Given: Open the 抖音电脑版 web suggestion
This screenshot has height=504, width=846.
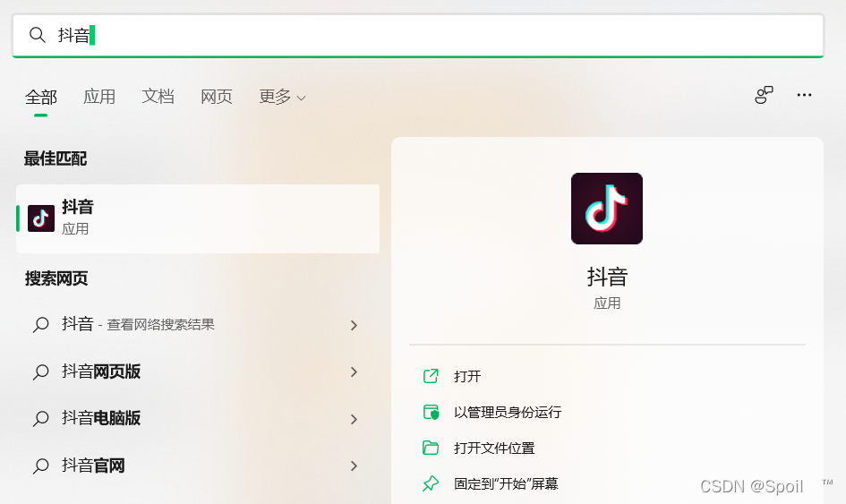Looking at the screenshot, I should pyautogui.click(x=198, y=418).
